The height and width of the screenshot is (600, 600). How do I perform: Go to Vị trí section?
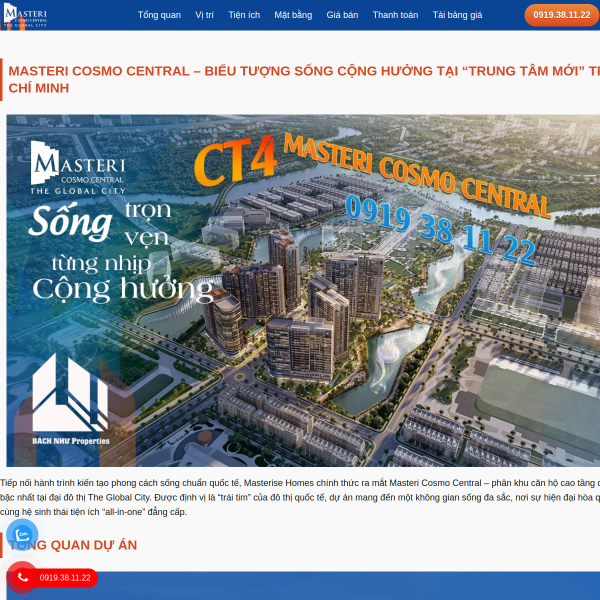click(x=204, y=15)
